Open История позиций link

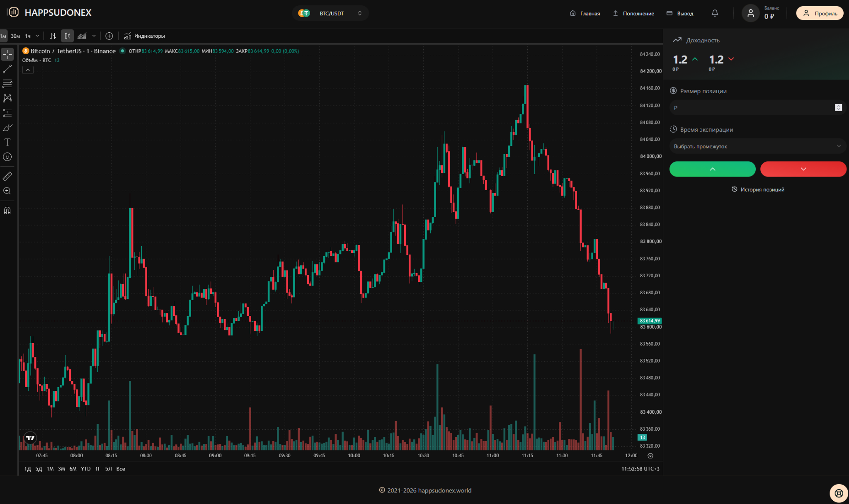pyautogui.click(x=758, y=189)
